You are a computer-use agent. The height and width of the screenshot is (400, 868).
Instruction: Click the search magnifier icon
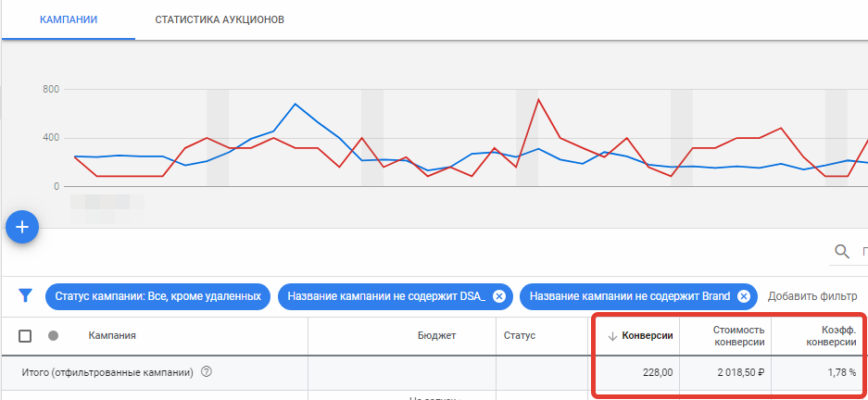pyautogui.click(x=842, y=251)
